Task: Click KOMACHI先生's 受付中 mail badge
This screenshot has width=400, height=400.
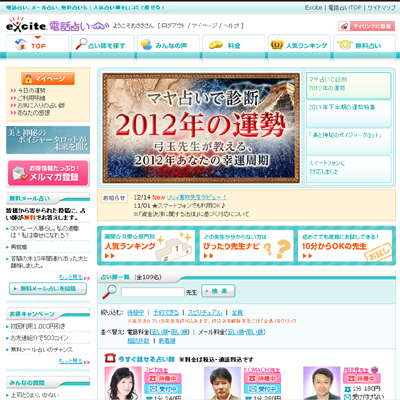Action: click(x=262, y=389)
